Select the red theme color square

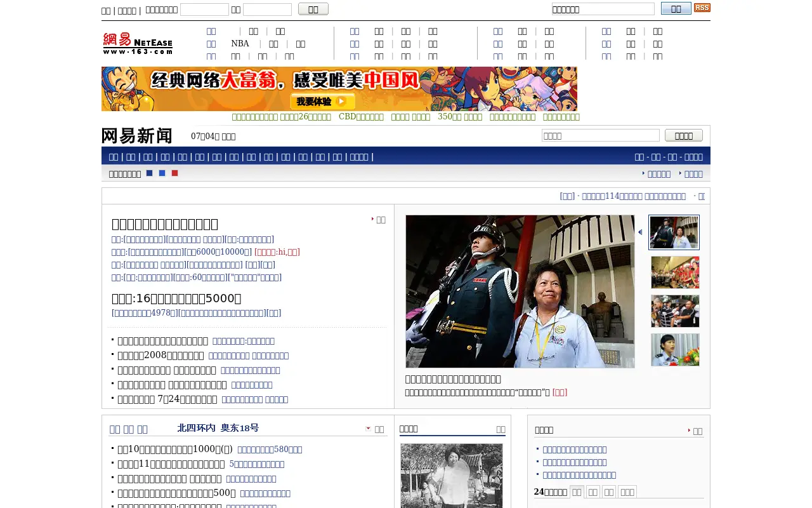pos(174,173)
